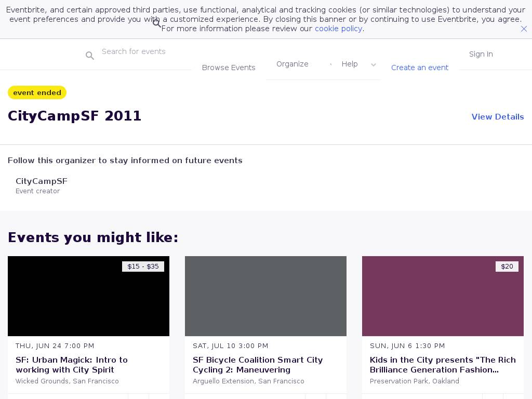The width and height of the screenshot is (532, 399).
Task: Click the dark magnifying glass icon
Action: point(156,23)
